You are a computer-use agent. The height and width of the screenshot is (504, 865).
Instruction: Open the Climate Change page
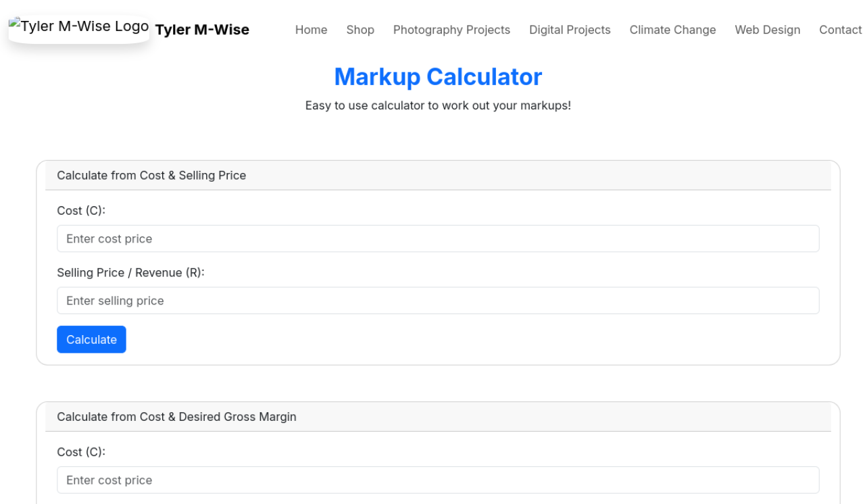(672, 30)
